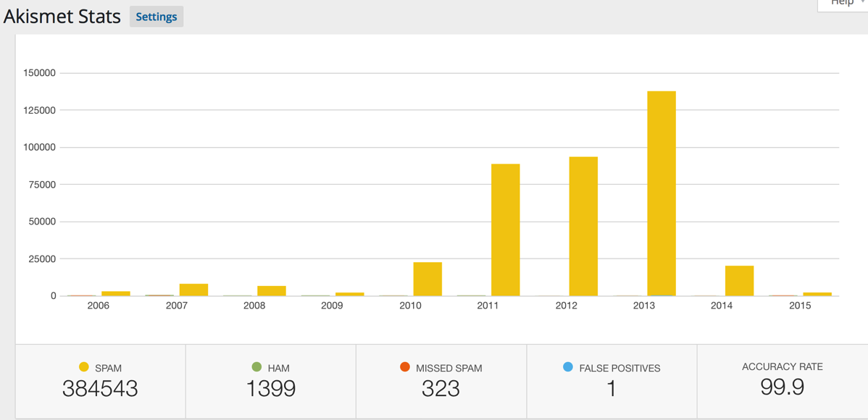Click the 2006 x-axis year label
The image size is (868, 420).
[x=99, y=306]
